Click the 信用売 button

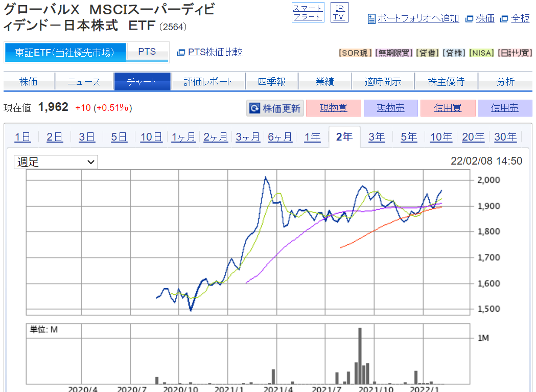click(x=505, y=108)
